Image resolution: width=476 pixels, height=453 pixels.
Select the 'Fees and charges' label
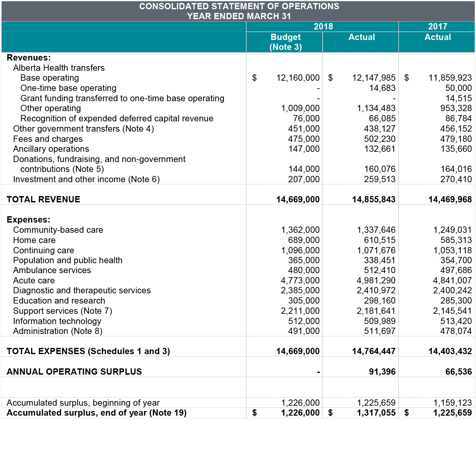[48, 139]
